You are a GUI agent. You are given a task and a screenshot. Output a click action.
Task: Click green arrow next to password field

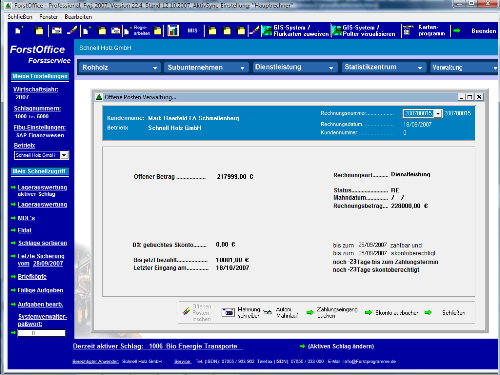[x=13, y=333]
